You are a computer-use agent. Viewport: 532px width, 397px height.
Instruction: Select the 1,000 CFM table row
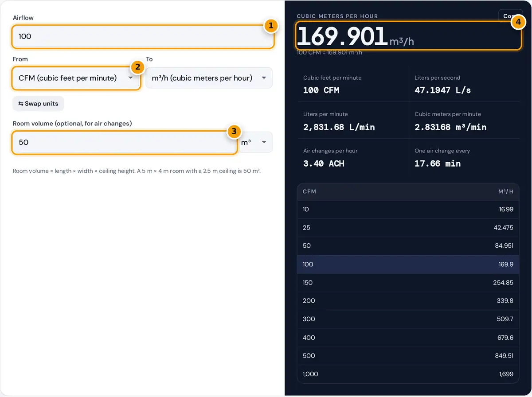point(408,374)
